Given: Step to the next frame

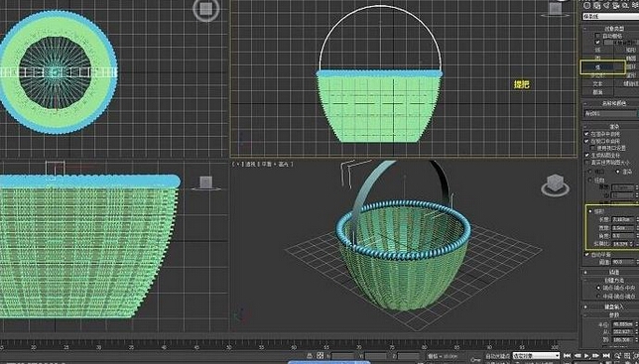Looking at the screenshot, I should [596, 356].
